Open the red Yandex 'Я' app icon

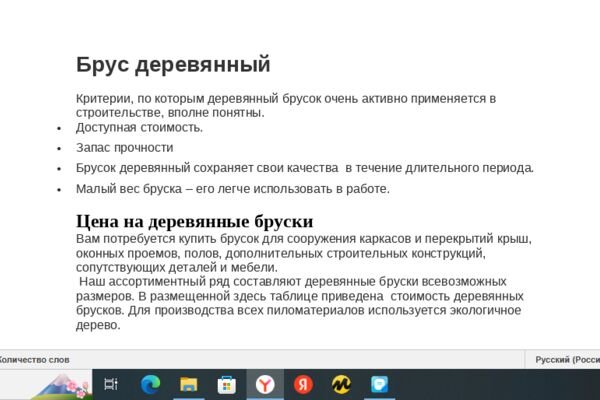tap(303, 384)
